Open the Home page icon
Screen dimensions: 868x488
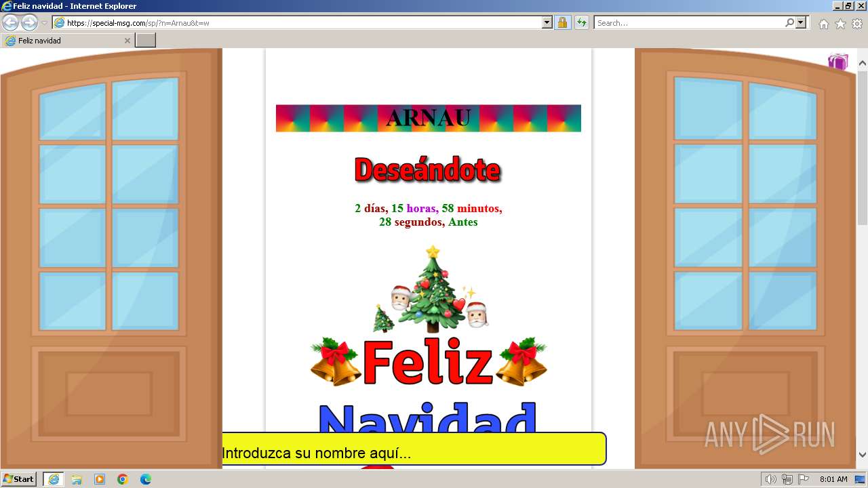pos(823,24)
